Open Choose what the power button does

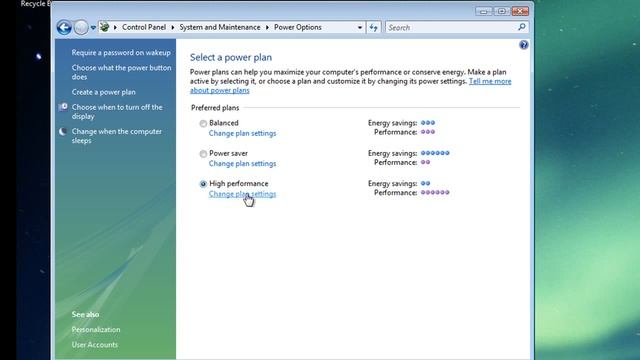click(x=121, y=72)
